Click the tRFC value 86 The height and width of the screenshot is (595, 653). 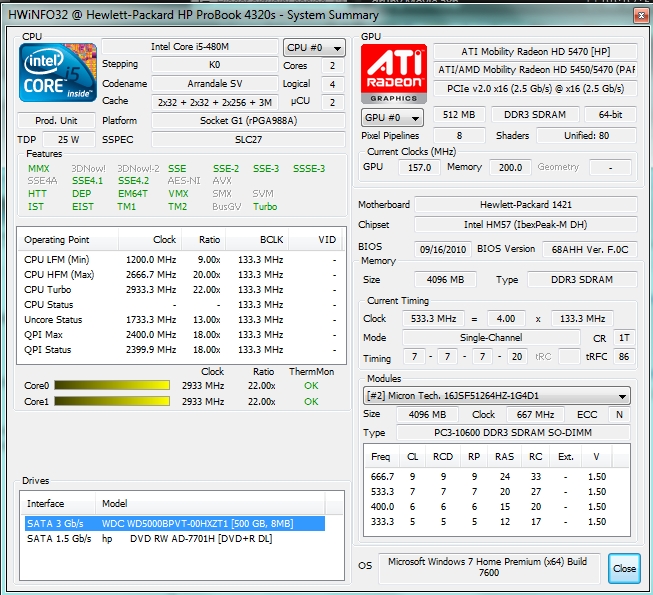[x=624, y=357]
